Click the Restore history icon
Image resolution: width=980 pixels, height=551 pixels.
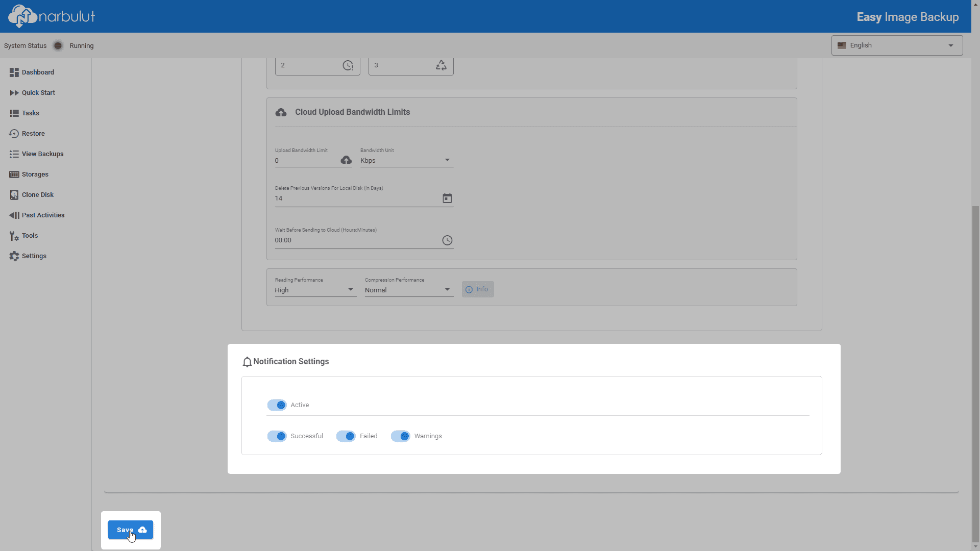[x=14, y=134]
